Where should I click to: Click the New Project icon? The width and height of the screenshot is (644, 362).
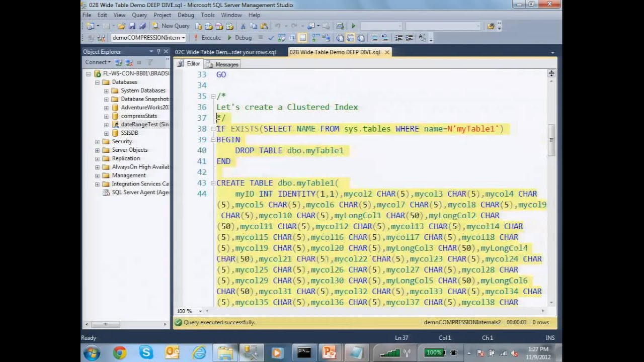90,26
